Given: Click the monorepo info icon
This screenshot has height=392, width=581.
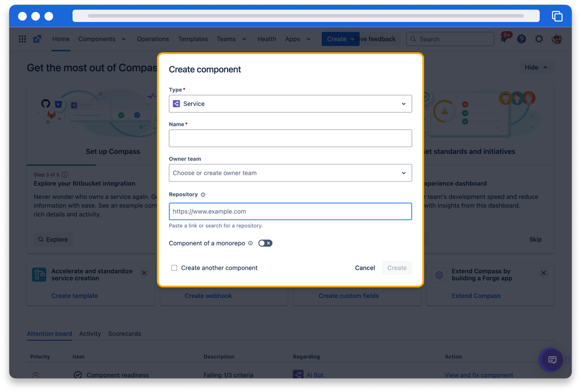Looking at the screenshot, I should tap(251, 243).
